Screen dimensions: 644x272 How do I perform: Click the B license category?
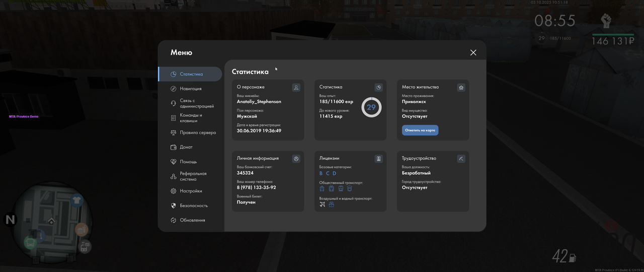point(321,173)
